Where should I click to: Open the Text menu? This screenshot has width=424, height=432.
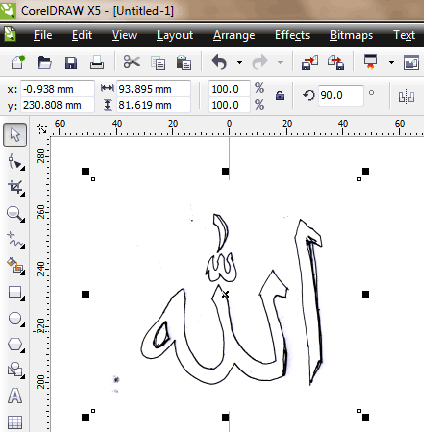(x=404, y=35)
